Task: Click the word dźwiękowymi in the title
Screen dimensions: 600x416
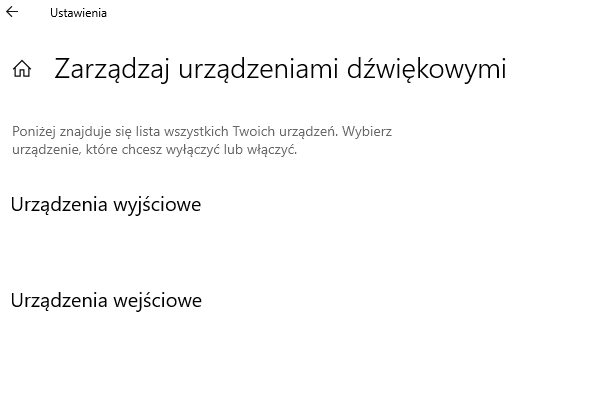Action: point(426,69)
